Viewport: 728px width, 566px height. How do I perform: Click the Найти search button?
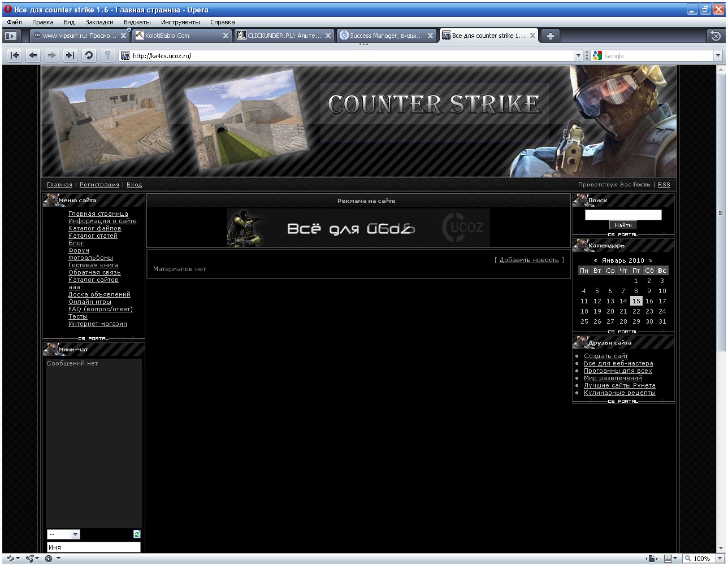coord(623,225)
